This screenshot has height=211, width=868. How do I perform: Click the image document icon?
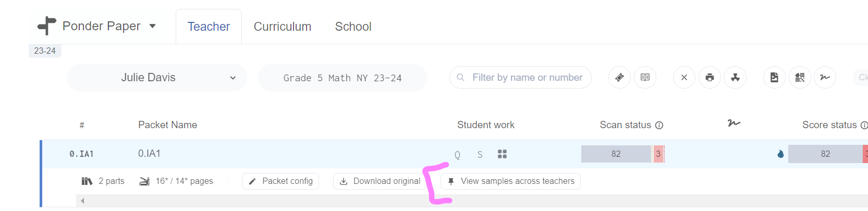click(774, 78)
